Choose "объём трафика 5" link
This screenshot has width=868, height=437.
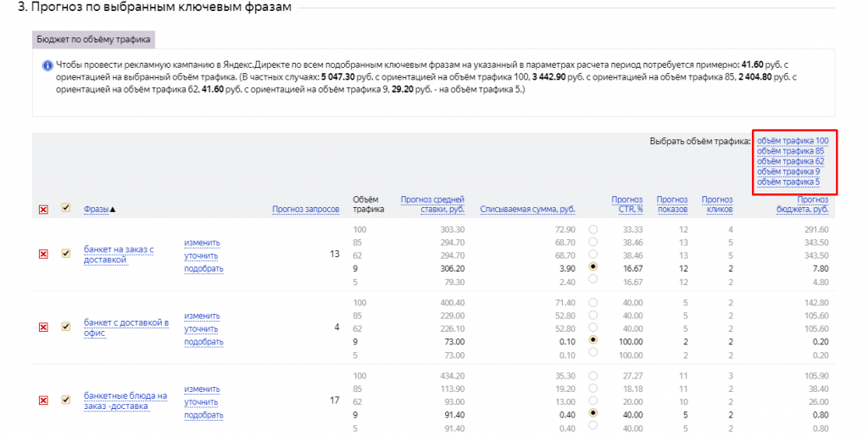787,182
